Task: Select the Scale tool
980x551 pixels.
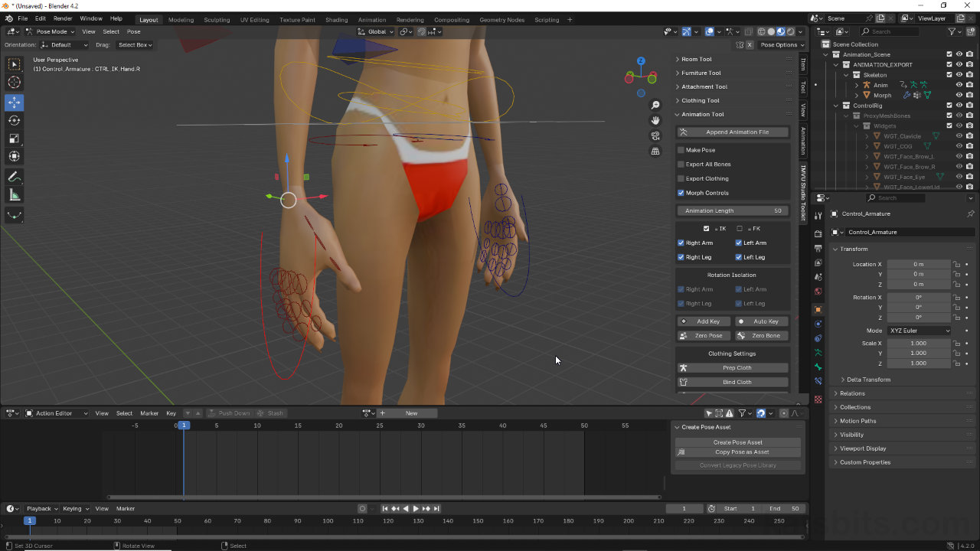Action: tap(14, 139)
